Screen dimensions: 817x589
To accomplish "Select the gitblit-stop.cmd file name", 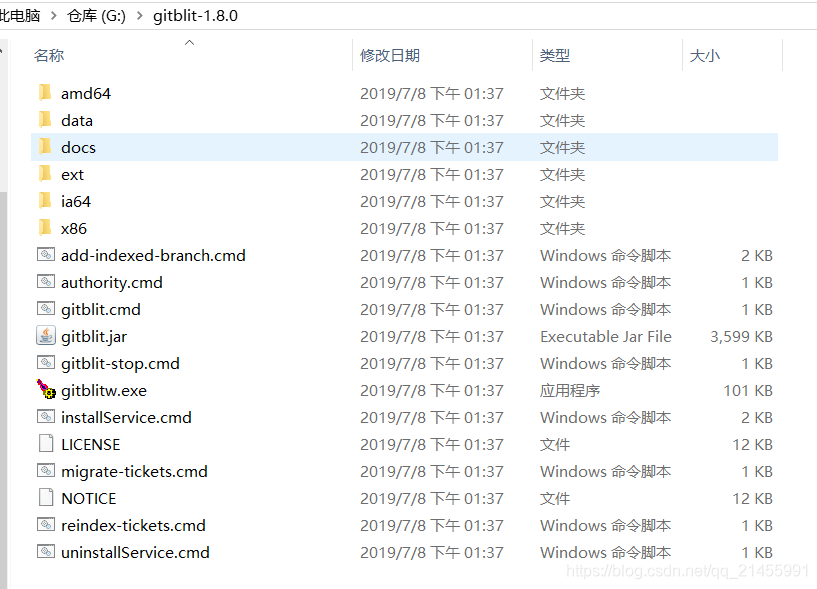I will (120, 363).
